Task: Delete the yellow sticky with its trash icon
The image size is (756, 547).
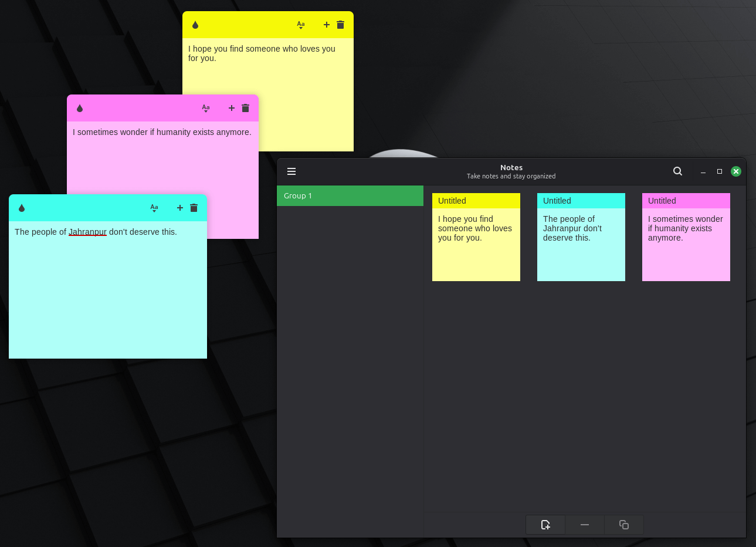Action: point(341,25)
